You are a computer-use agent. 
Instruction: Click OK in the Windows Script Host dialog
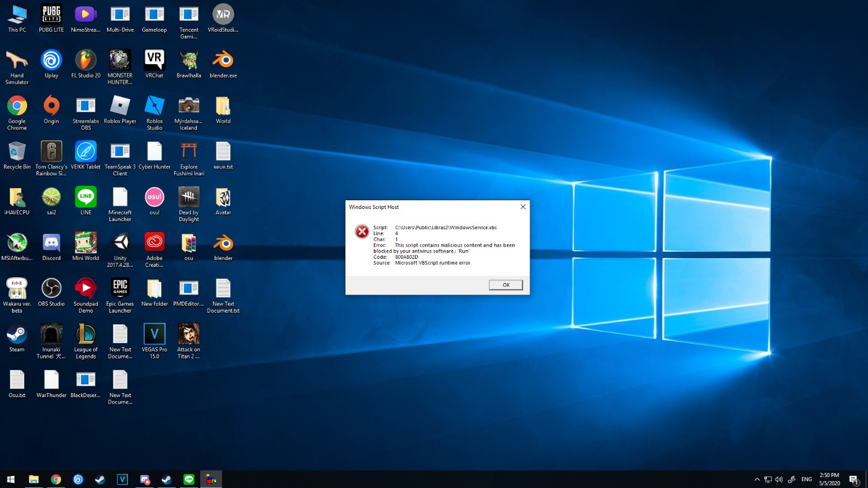506,285
